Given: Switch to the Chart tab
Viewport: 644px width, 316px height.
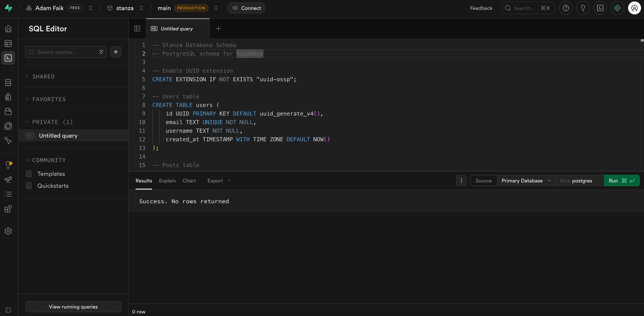Looking at the screenshot, I should [189, 181].
